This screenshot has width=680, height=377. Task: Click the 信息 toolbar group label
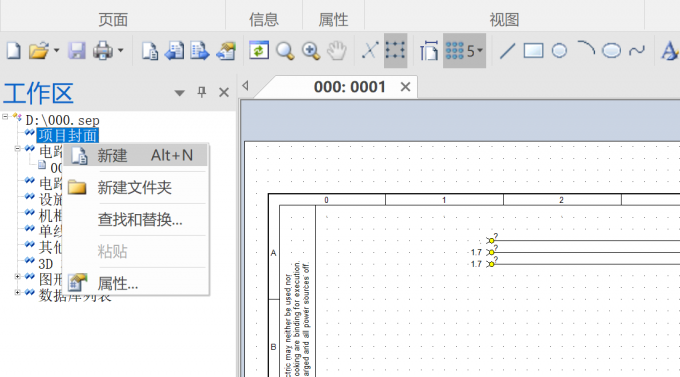pyautogui.click(x=264, y=20)
